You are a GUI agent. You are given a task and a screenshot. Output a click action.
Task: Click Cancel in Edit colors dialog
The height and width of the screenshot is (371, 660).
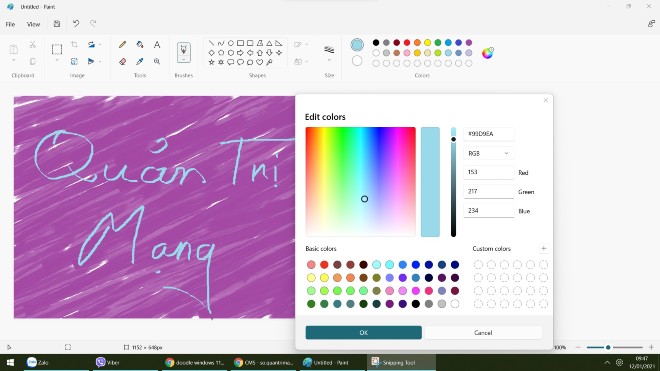(x=483, y=332)
